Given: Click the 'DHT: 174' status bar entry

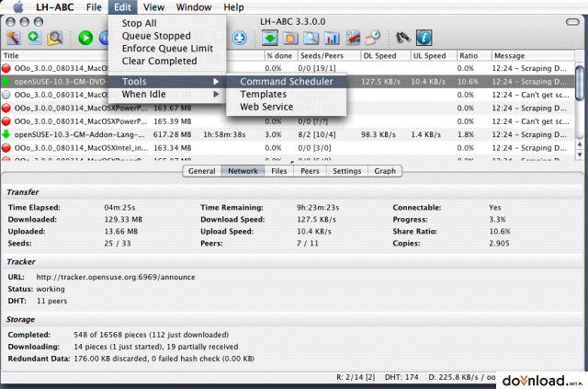Looking at the screenshot, I should coord(401,377).
